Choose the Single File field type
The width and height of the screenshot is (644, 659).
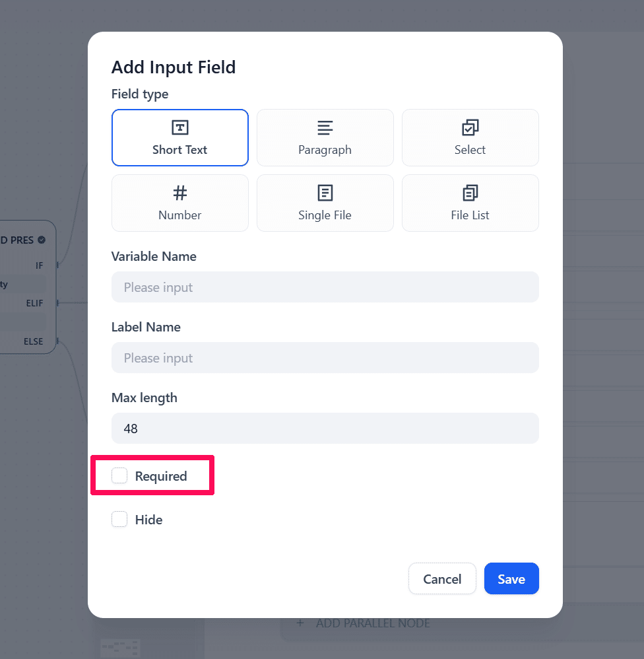(x=325, y=203)
